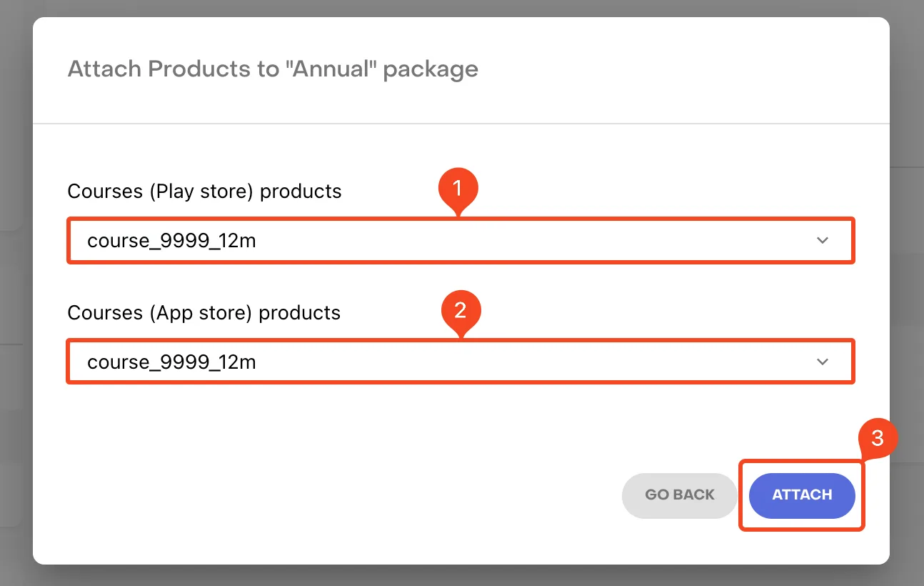Click the GO BACK button
This screenshot has width=924, height=586.
click(680, 495)
